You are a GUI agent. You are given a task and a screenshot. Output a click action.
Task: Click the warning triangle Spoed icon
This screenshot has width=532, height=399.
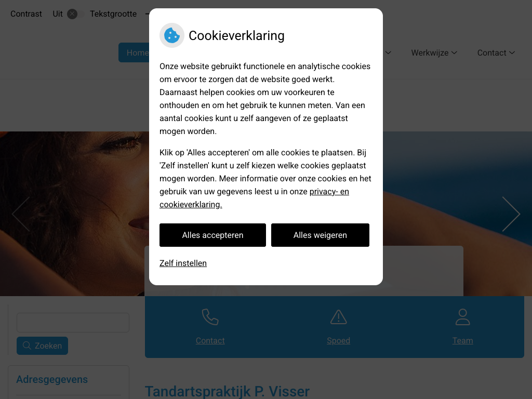(x=338, y=317)
